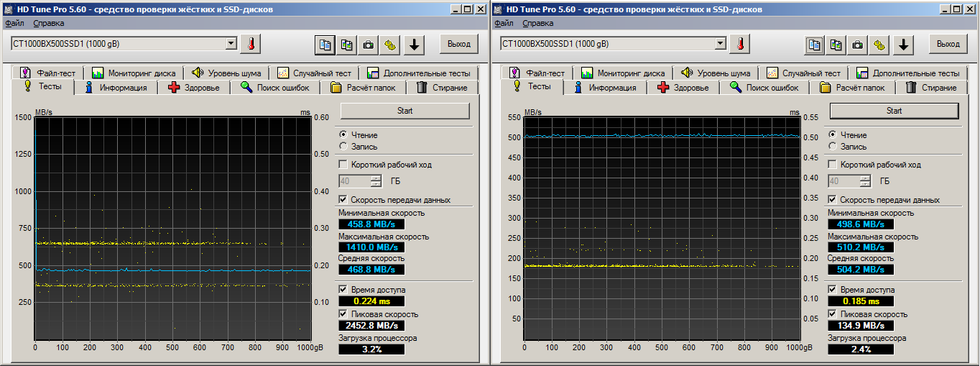Select the Запись radio button in left window
This screenshot has width=980, height=366.
(x=343, y=146)
